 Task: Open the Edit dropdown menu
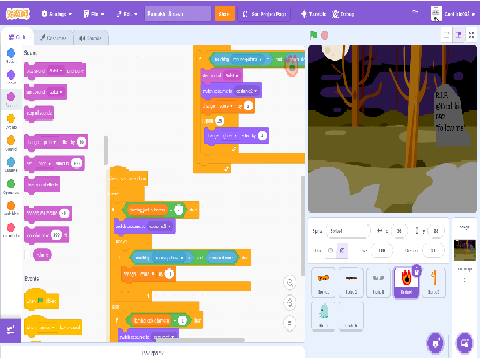click(x=127, y=14)
